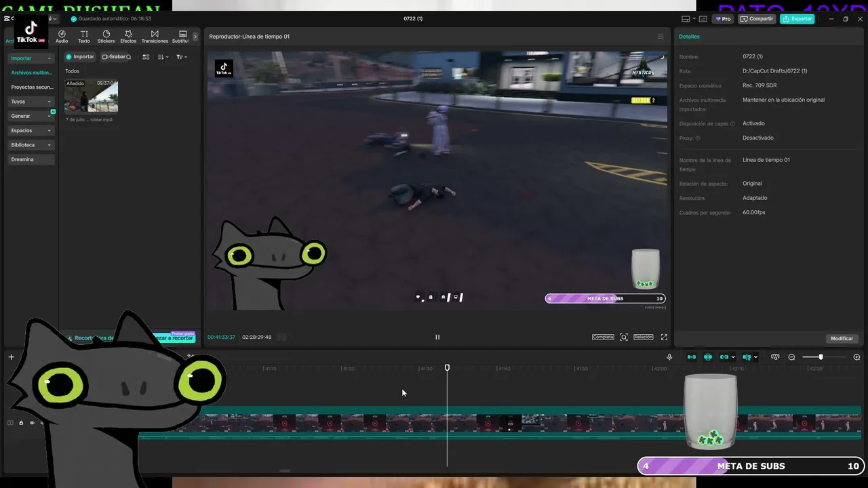The width and height of the screenshot is (868, 488).
Task: Hide the main video track
Action: pos(31,423)
